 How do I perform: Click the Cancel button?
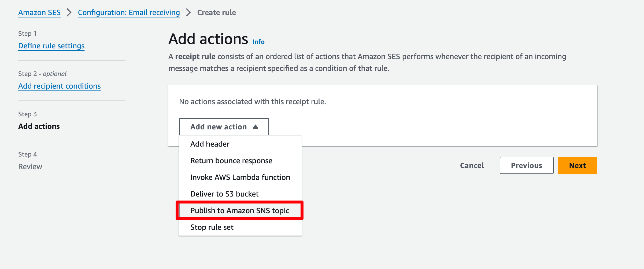point(472,165)
